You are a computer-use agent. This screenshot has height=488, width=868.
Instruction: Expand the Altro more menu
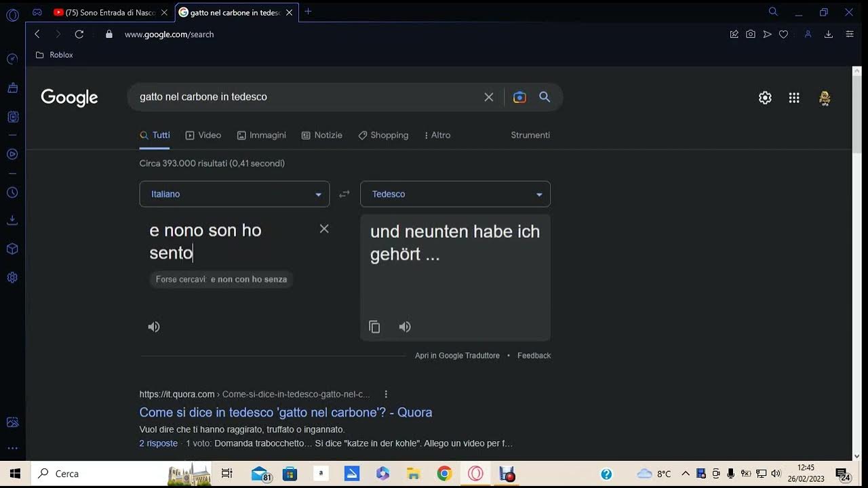click(x=437, y=135)
